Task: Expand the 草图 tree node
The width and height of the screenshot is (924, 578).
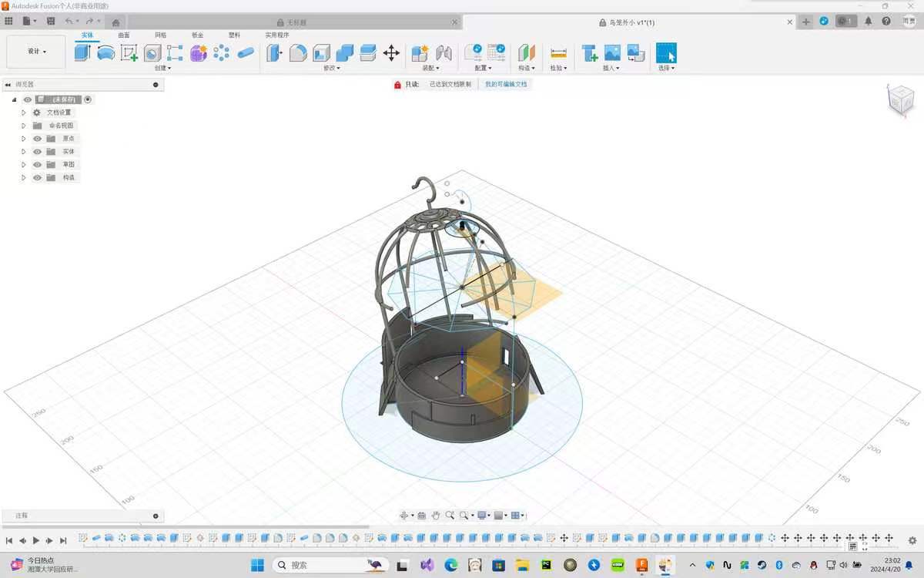Action: click(23, 165)
